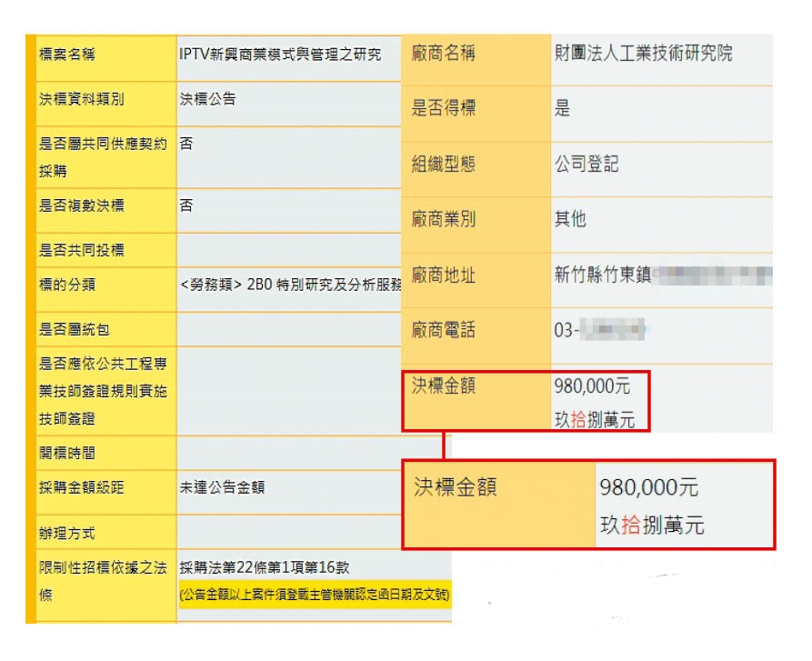This screenshot has height=661, width=812.
Task: Select the 辦理方式 label
Action: pyautogui.click(x=67, y=533)
